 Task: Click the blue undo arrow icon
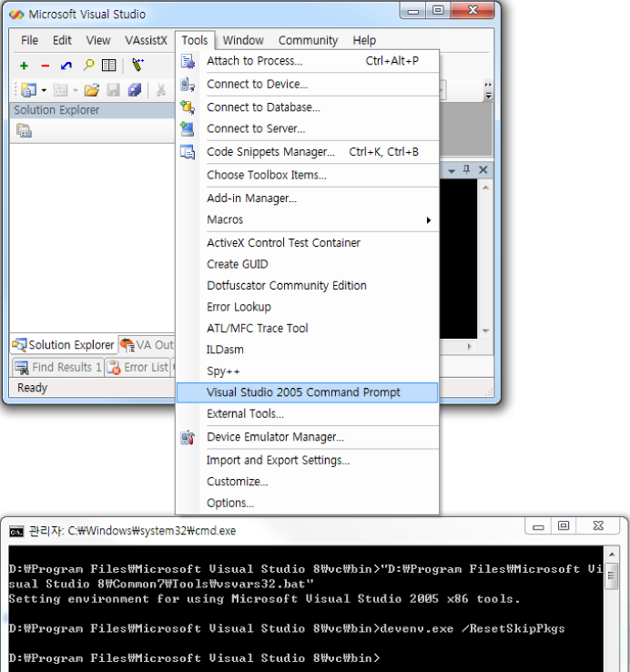pos(66,66)
